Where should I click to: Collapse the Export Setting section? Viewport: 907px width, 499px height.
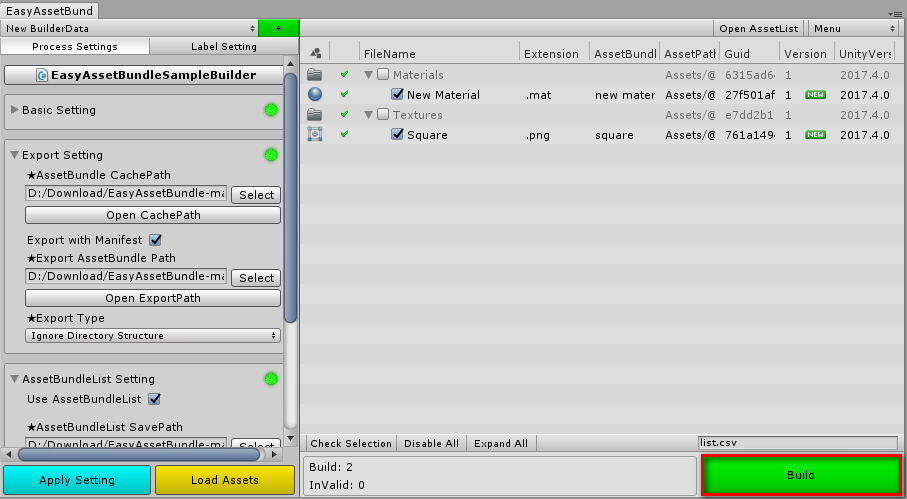point(15,155)
